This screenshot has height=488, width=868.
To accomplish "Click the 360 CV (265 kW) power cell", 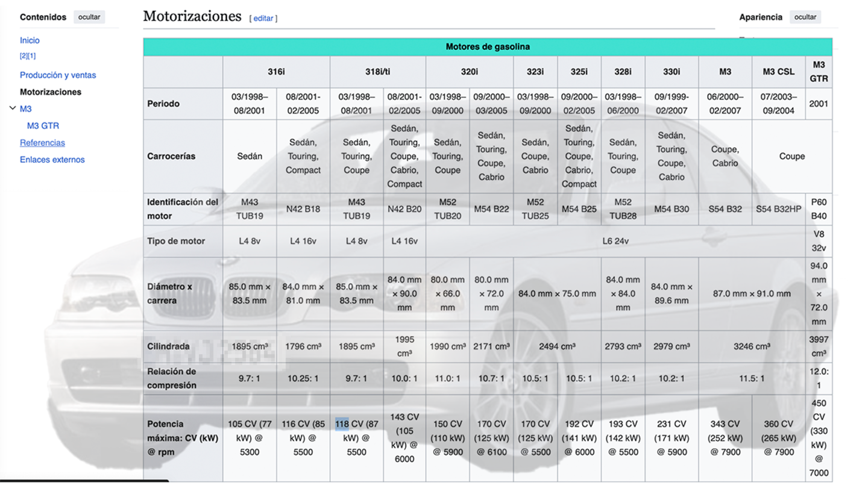I will (x=779, y=438).
